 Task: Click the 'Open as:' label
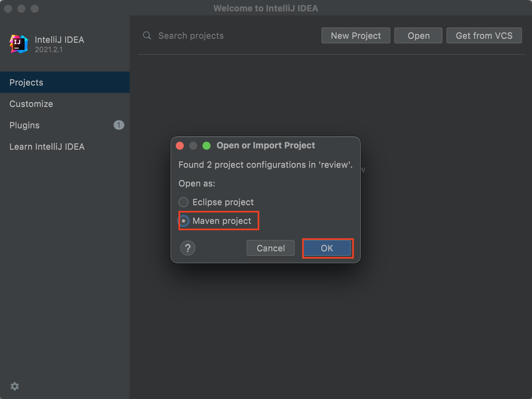coord(197,183)
